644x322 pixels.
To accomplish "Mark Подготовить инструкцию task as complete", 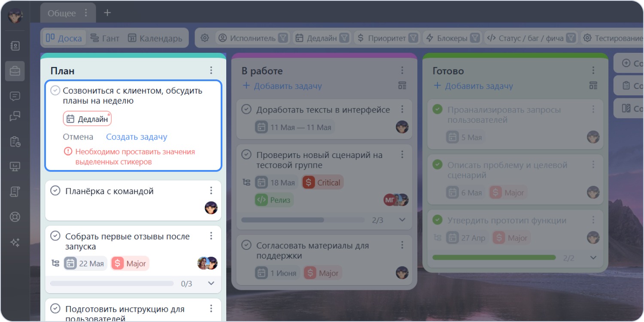I will (55, 308).
